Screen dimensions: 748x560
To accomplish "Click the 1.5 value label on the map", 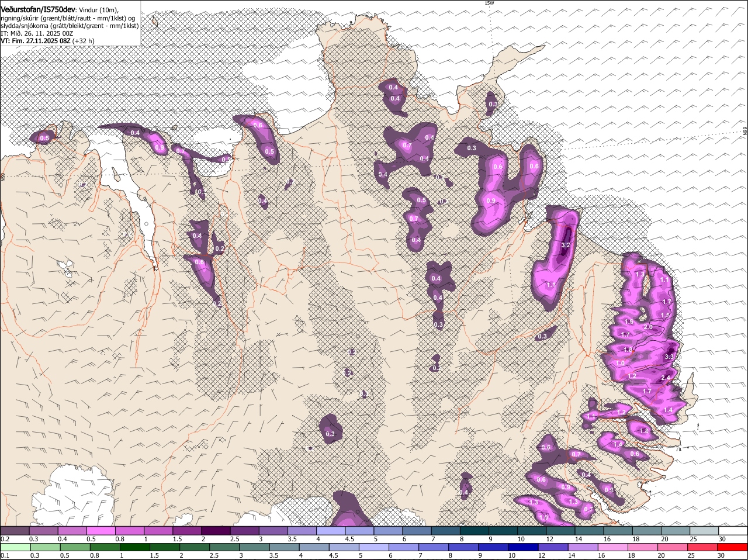I will pos(664,315).
